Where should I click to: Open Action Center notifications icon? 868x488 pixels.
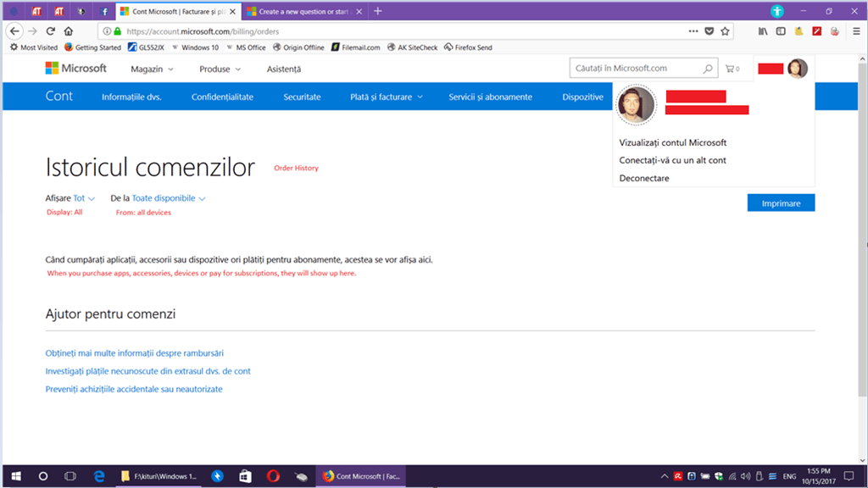(849, 476)
